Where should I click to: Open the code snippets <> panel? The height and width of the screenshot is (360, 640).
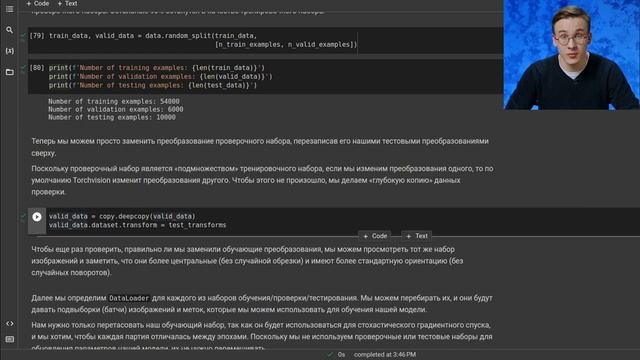click(x=9, y=323)
